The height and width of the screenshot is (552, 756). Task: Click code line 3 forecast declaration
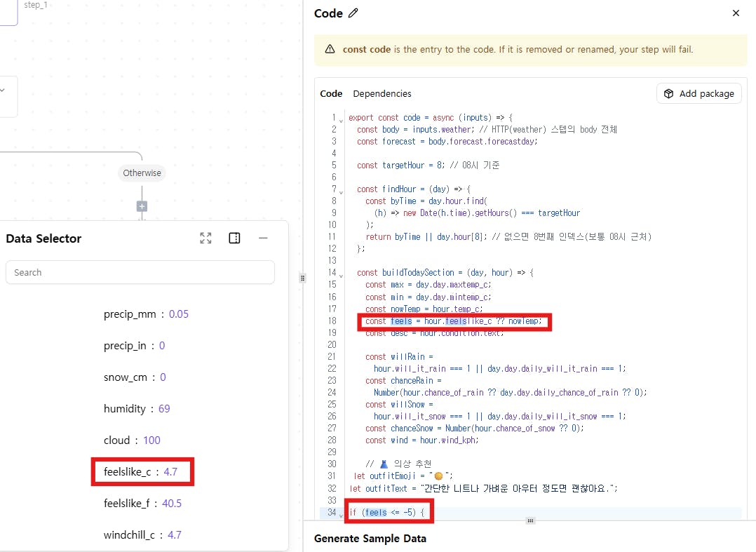(x=447, y=142)
